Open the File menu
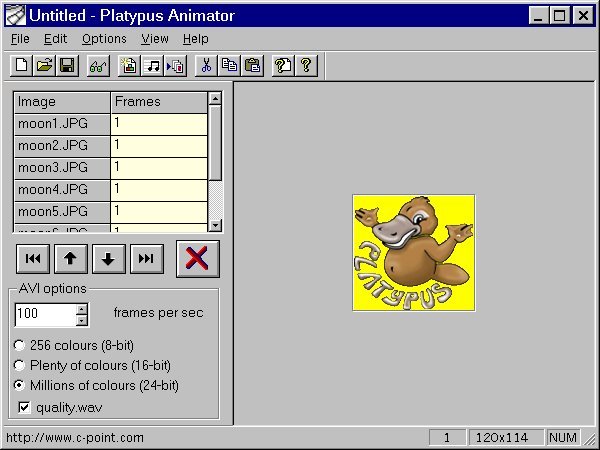The image size is (600, 450). (20, 39)
